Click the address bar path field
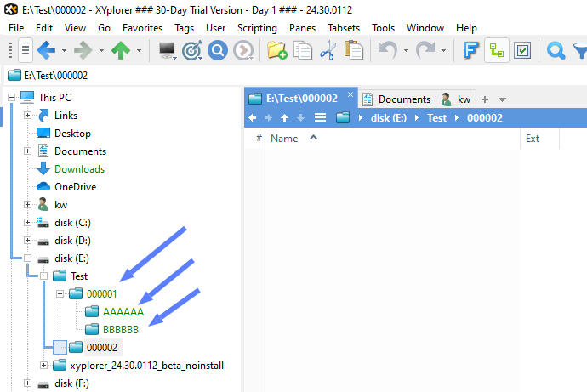Viewport: 587px width, 392px height. [296, 76]
